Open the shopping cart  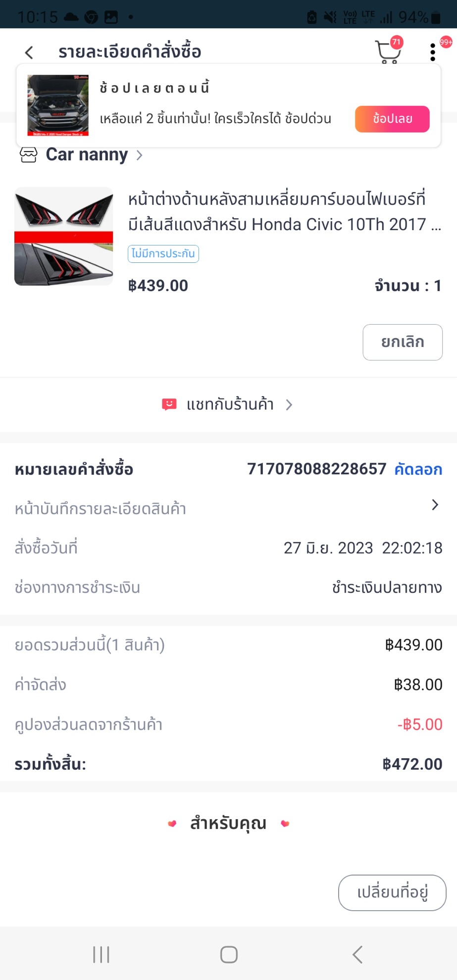(388, 51)
